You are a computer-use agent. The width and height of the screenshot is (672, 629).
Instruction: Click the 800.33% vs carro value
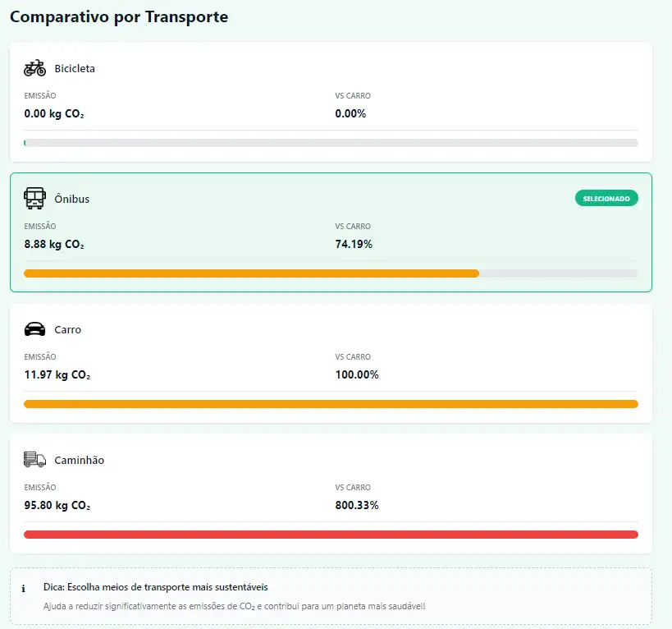click(x=357, y=506)
